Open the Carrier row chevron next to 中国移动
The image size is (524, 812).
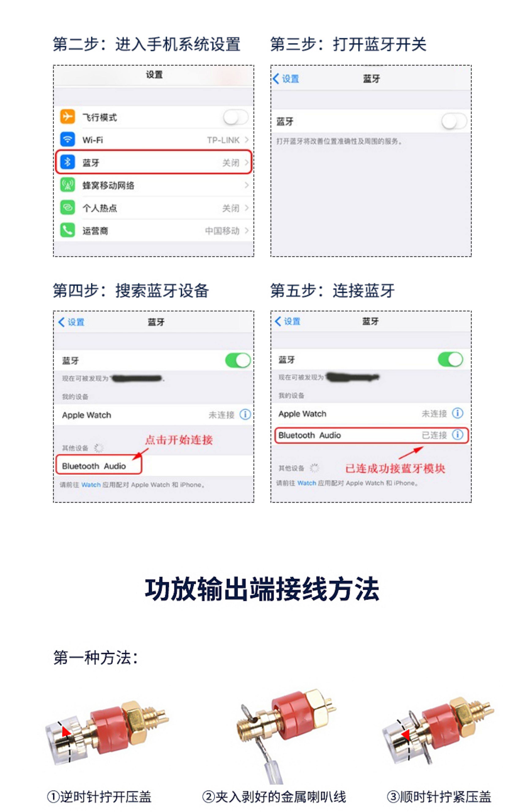247,230
